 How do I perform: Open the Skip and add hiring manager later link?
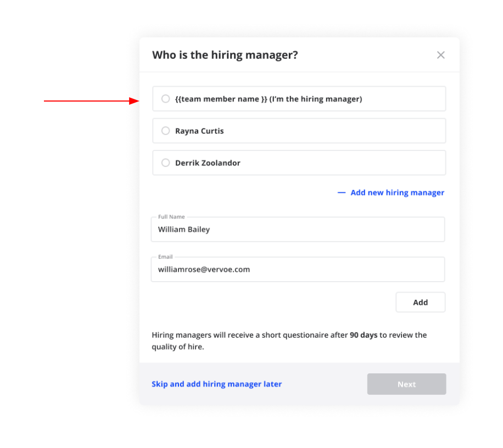click(x=216, y=384)
